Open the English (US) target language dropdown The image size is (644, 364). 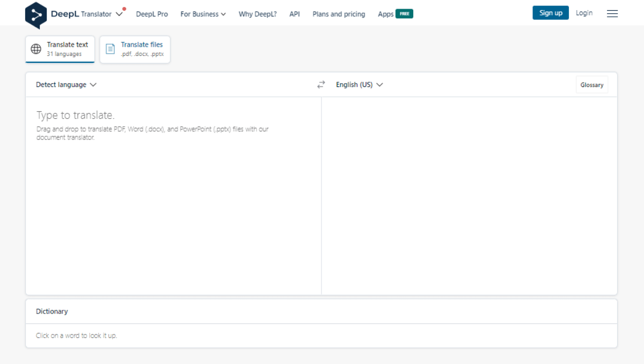(x=359, y=85)
